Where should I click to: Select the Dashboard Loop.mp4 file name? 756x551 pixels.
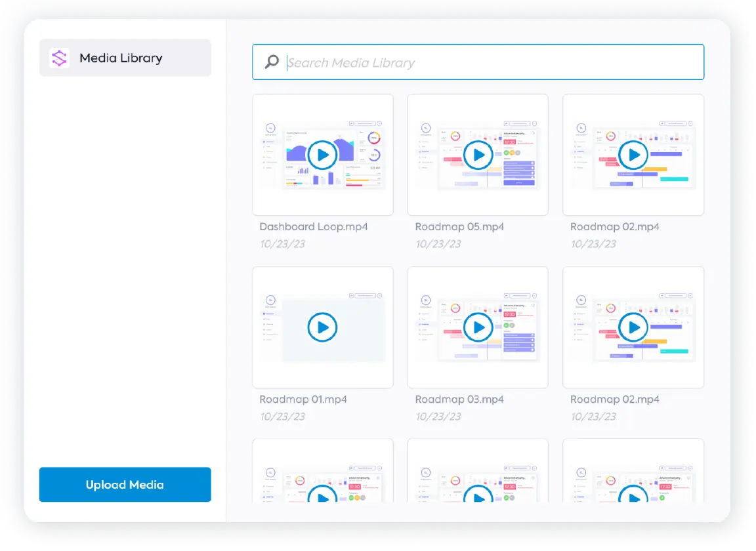click(x=313, y=227)
